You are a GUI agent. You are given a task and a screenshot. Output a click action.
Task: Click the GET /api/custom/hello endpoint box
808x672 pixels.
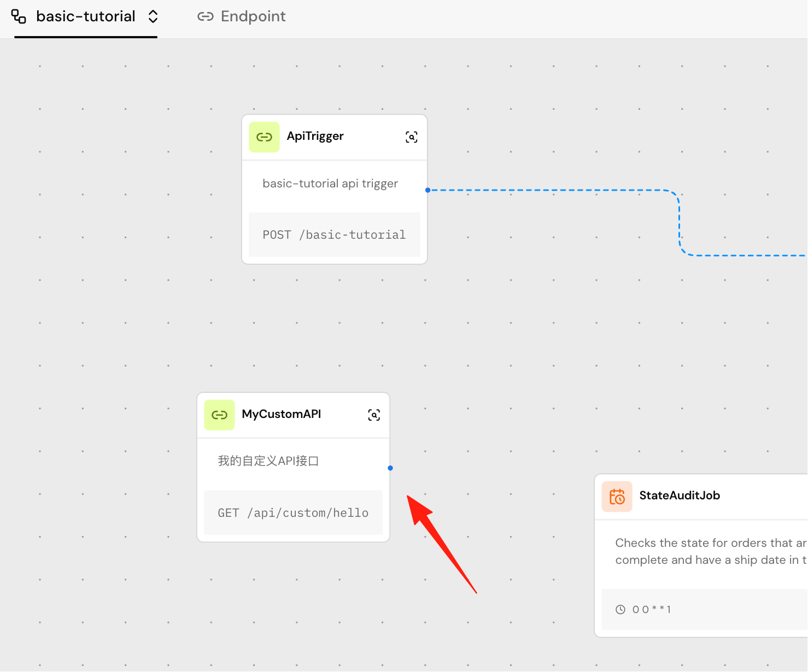293,513
